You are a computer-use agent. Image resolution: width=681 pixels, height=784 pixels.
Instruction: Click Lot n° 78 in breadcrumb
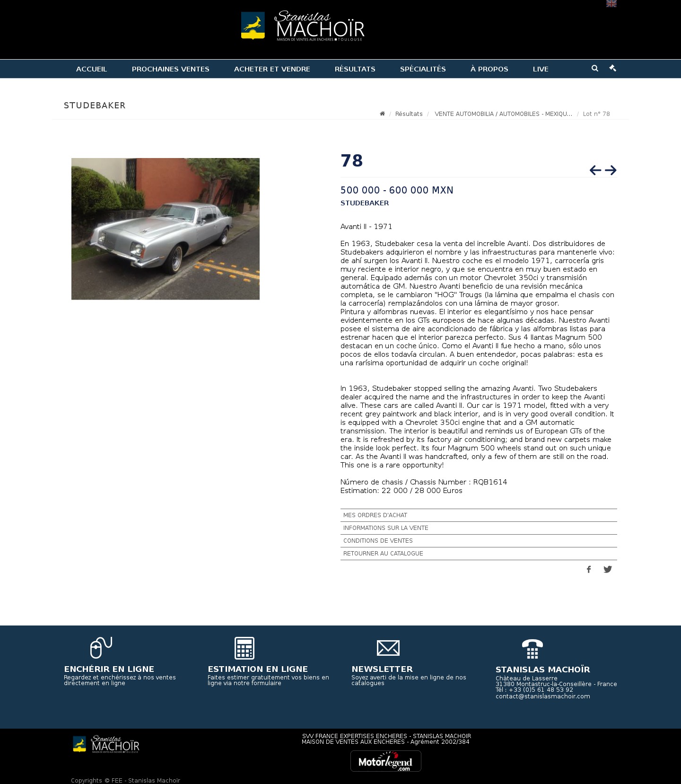(596, 114)
